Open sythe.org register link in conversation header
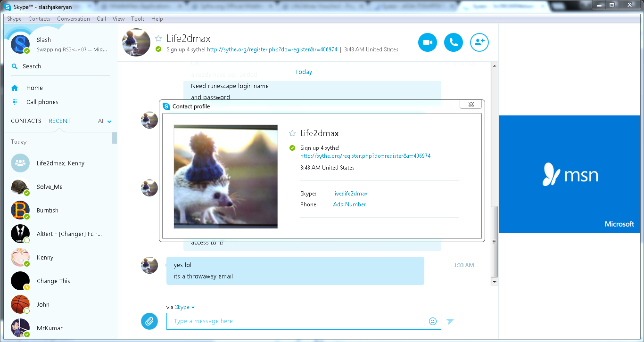This screenshot has width=644, height=342. [x=272, y=49]
